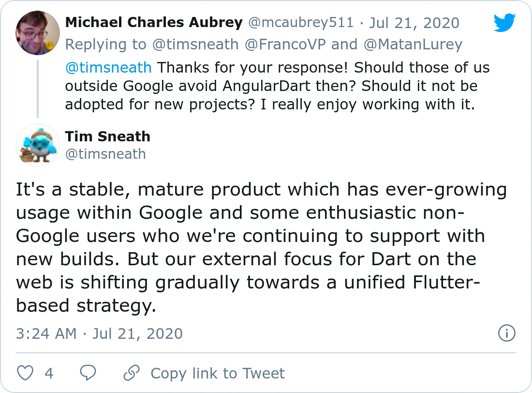Click the like count number 4
The image size is (532, 393).
[49, 373]
